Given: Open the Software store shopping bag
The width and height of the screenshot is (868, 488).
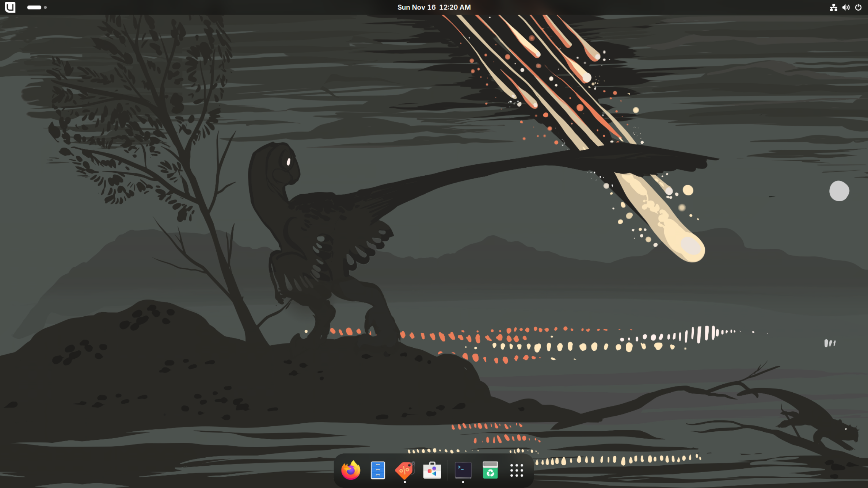Looking at the screenshot, I should 432,470.
